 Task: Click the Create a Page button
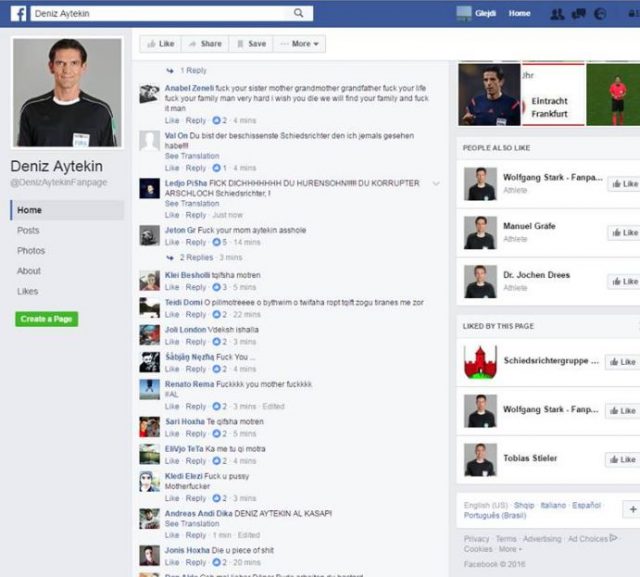[47, 319]
